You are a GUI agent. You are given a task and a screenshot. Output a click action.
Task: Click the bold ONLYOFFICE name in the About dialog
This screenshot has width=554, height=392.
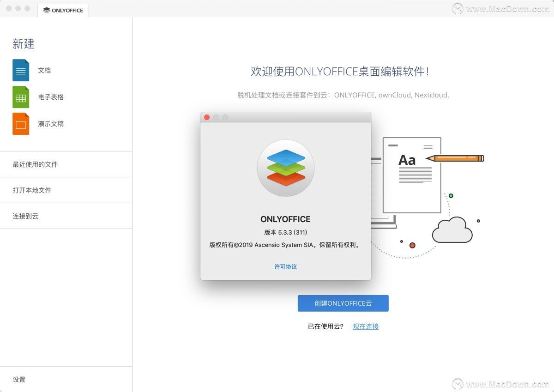[x=286, y=219]
